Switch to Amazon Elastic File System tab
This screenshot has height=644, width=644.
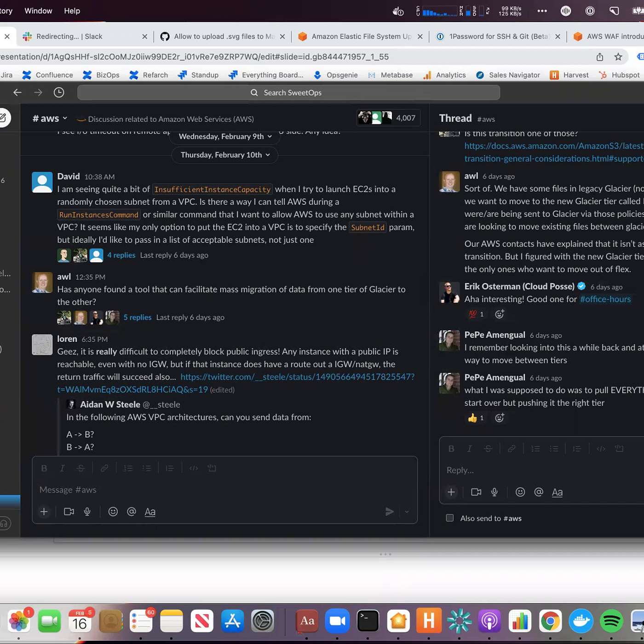361,36
